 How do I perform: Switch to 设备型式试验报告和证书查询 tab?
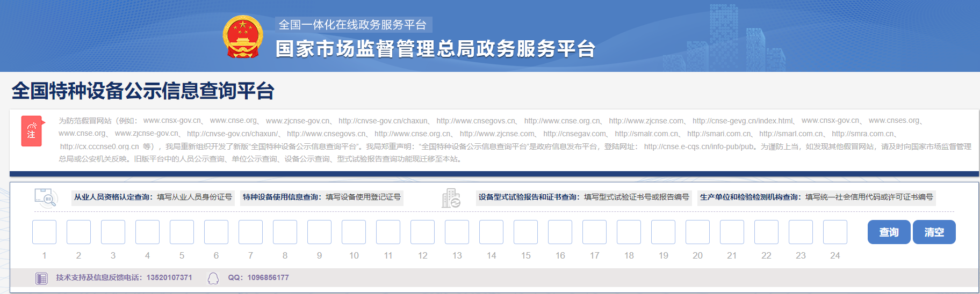[x=583, y=197]
